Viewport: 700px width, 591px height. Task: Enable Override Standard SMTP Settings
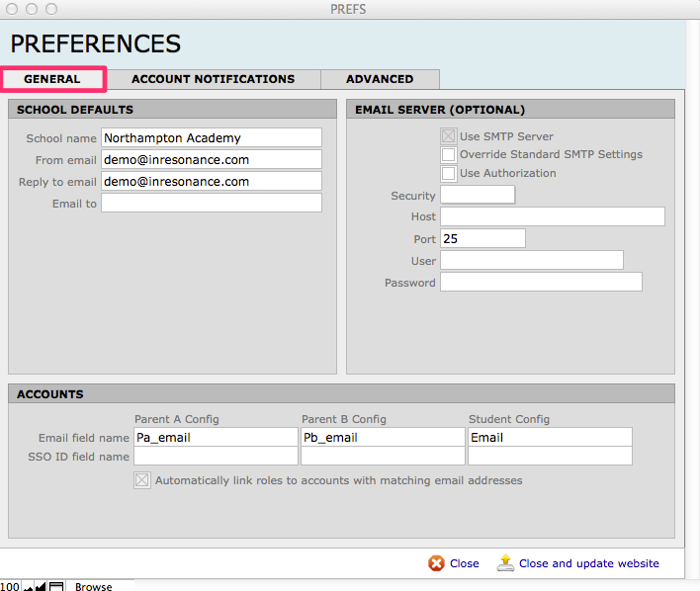coord(448,155)
